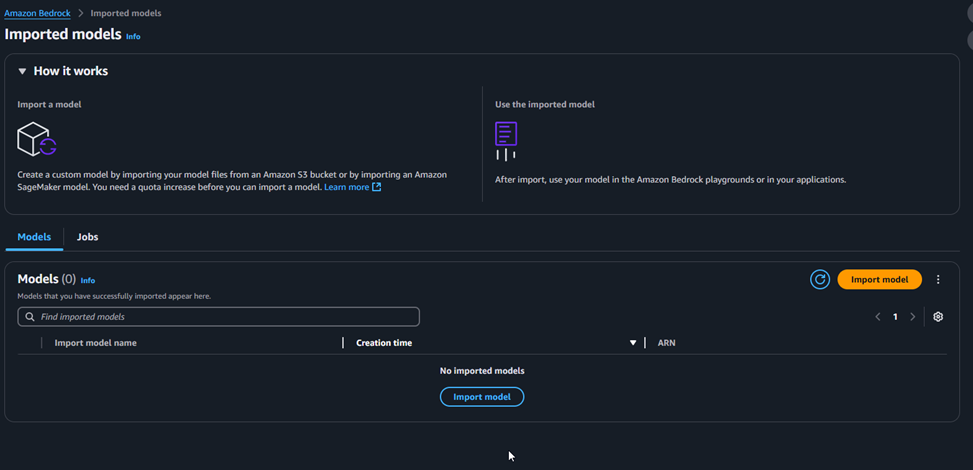Click the Imported models breadcrumb text

coord(126,13)
